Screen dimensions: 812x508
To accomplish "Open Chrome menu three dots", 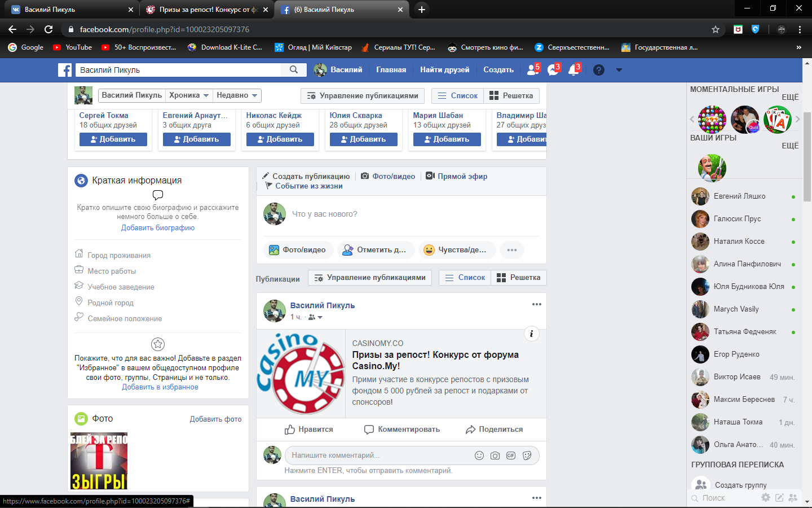I will point(800,29).
